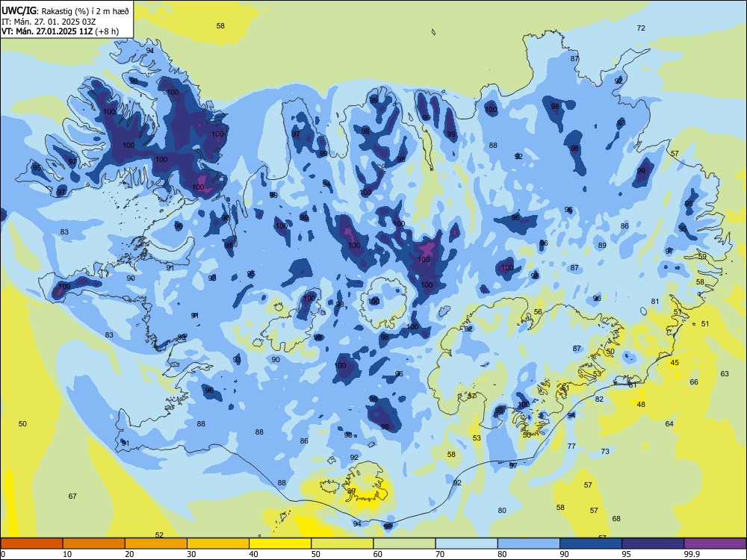Viewport: 747px width, 560px height.
Task: Click the legend tick label '40'
Action: pyautogui.click(x=254, y=554)
